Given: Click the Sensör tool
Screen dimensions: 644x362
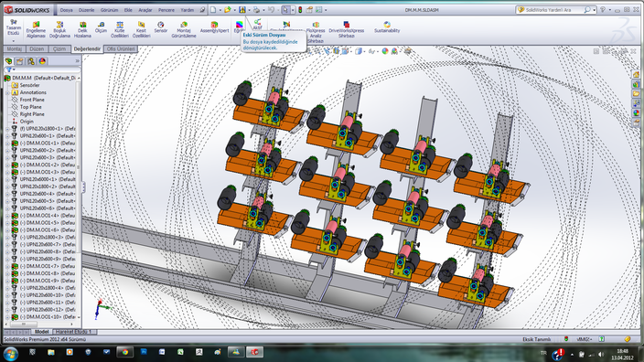Looking at the screenshot, I should coord(161,27).
